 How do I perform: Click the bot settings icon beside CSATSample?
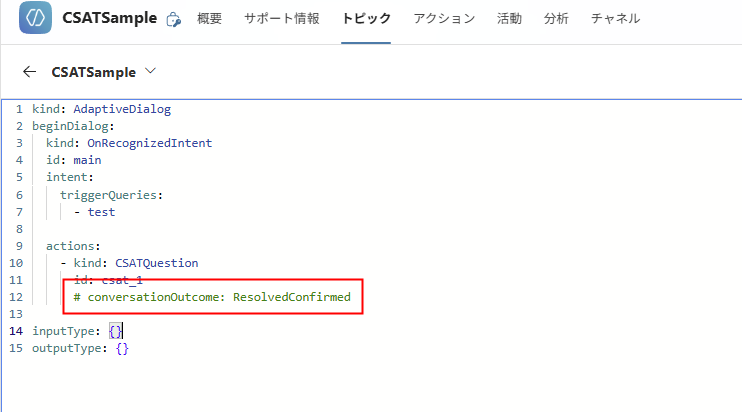click(174, 19)
